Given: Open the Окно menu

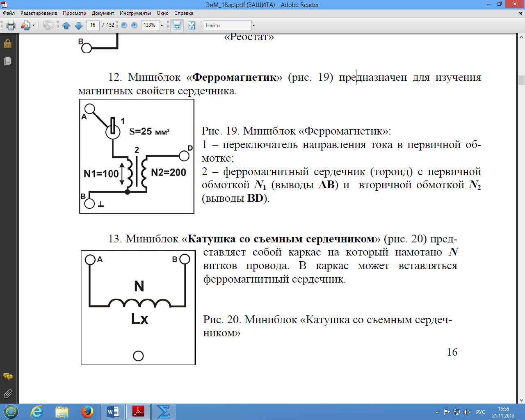Looking at the screenshot, I should tap(162, 13).
